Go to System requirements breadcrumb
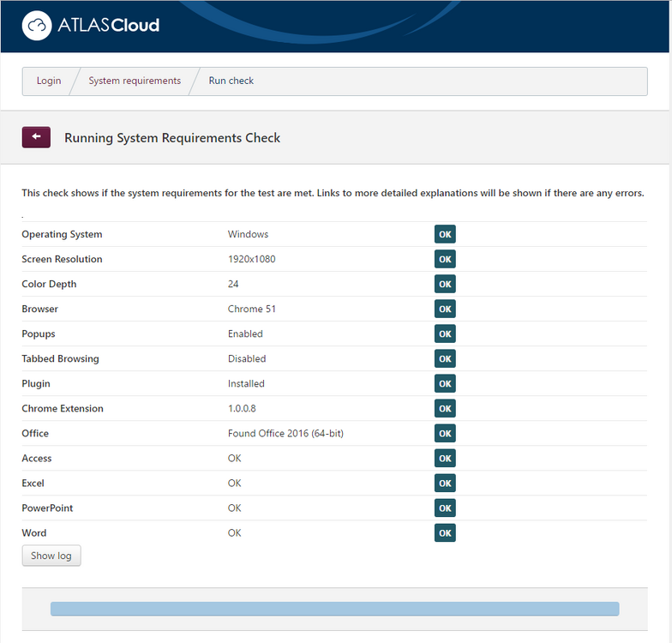The image size is (672, 643). point(135,81)
